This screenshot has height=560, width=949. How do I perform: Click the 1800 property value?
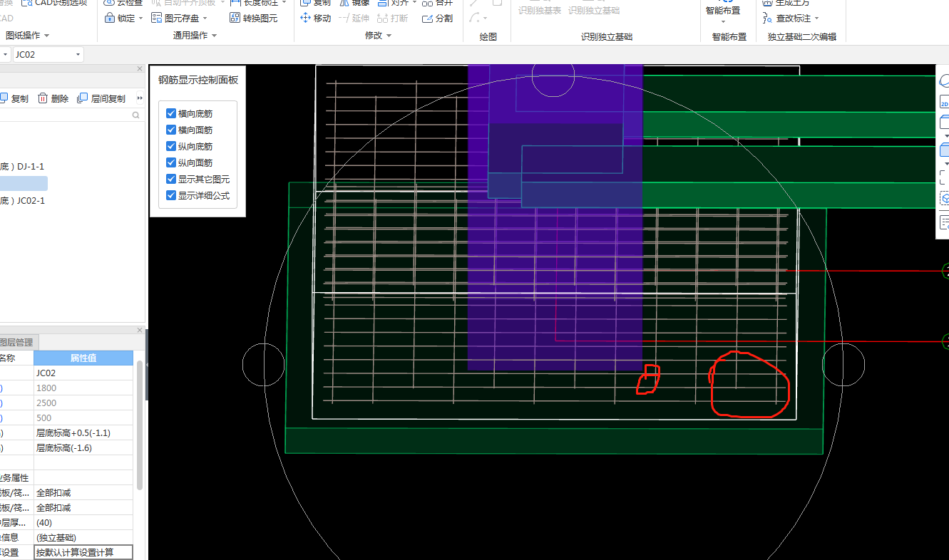click(x=83, y=388)
